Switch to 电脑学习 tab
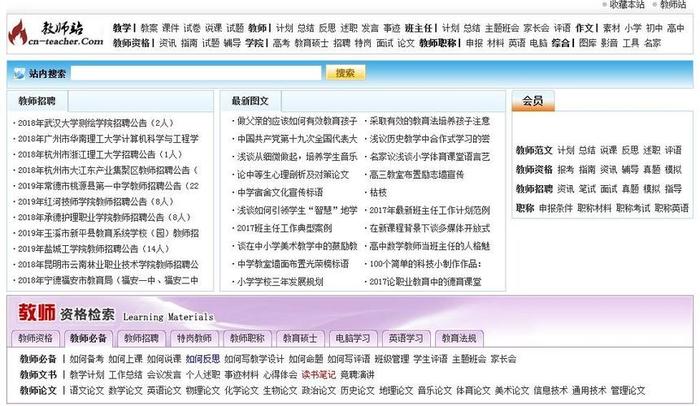This screenshot has height=406, width=700. 353,339
